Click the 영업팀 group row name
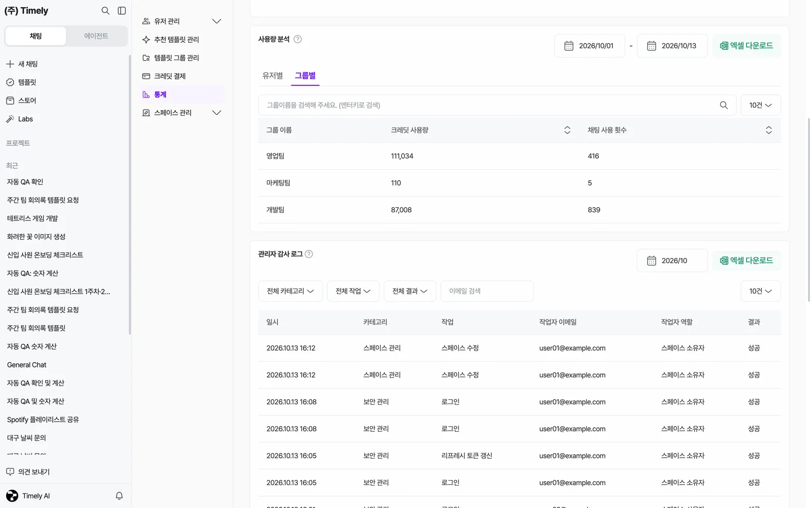This screenshot has width=812, height=508. point(275,156)
